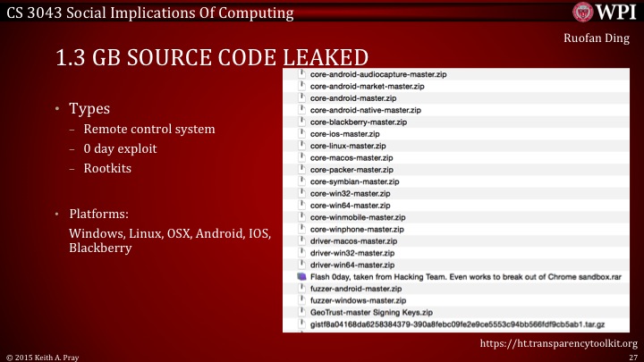This screenshot has height=362, width=644.
Task: Select core-blackberry-master.zip file name
Action: (x=359, y=122)
